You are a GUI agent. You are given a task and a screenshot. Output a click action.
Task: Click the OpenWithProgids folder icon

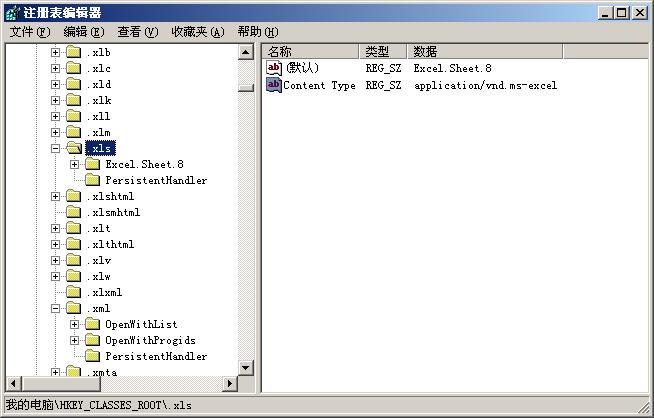tap(93, 340)
